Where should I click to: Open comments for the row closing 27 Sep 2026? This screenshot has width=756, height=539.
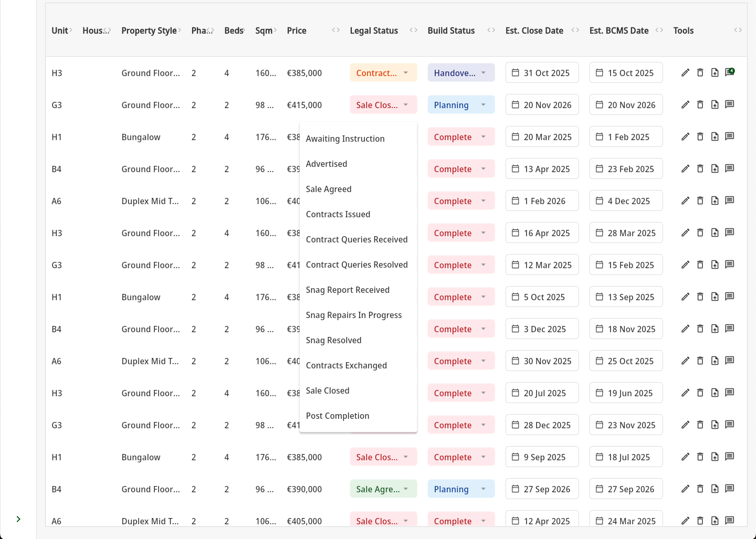729,489
